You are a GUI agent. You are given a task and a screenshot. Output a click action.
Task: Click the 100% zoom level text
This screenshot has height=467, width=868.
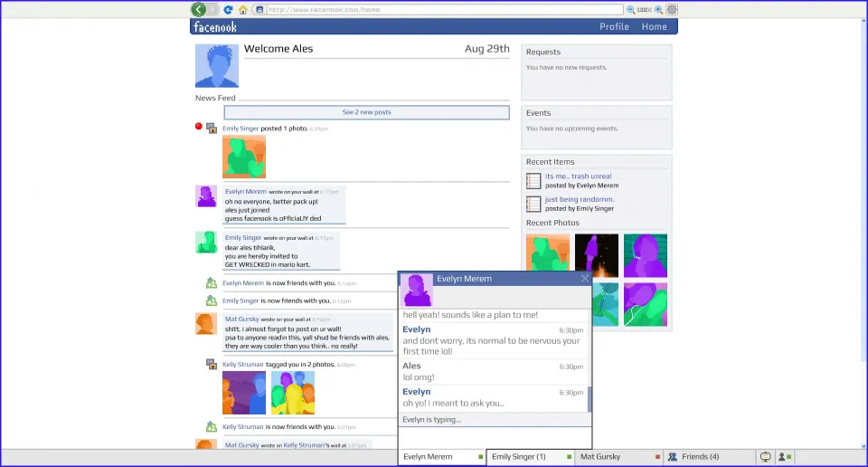coord(644,9)
